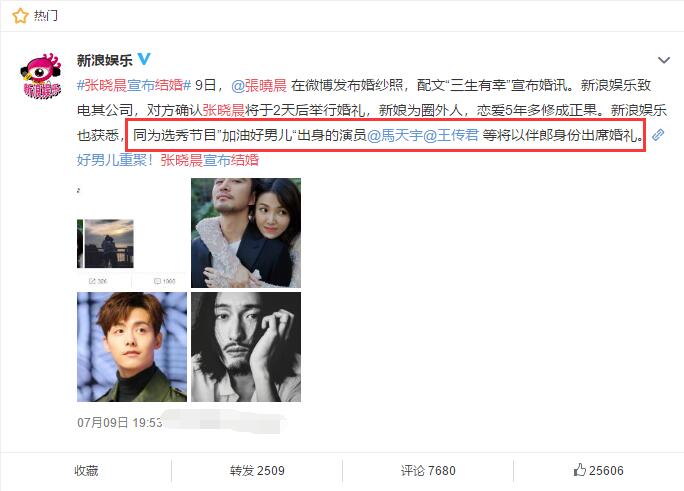Open the 评论 7680 comments

coord(428,471)
